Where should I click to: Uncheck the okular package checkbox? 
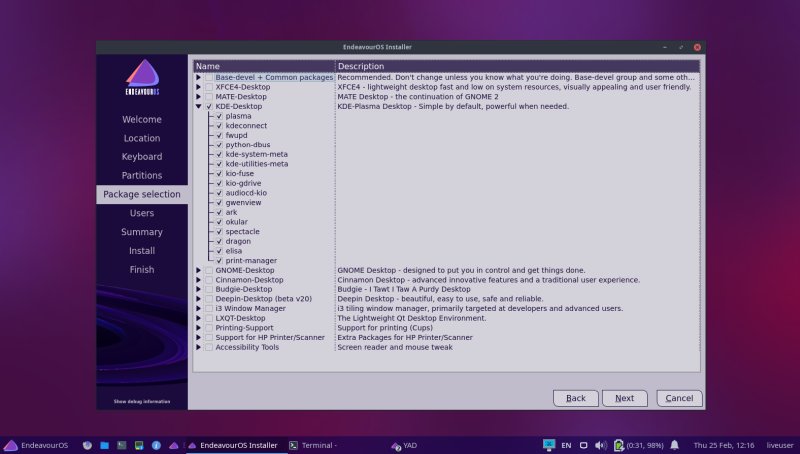click(x=219, y=222)
